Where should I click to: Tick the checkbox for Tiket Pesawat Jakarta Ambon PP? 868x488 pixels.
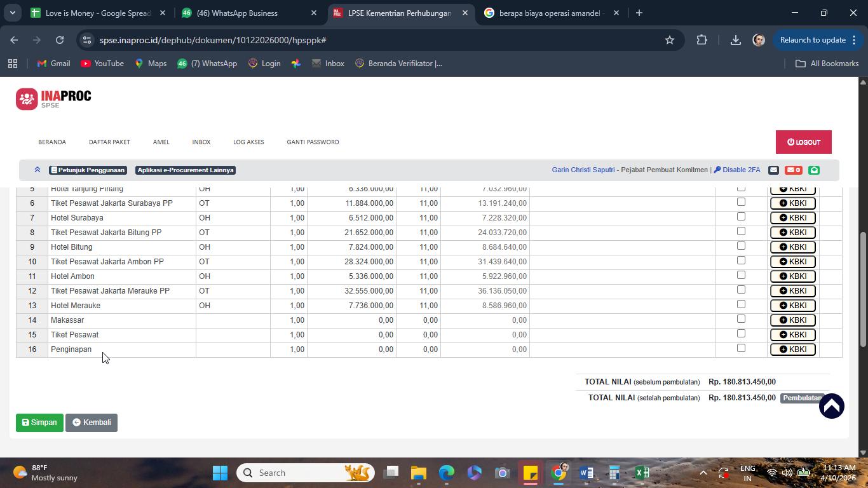click(x=741, y=261)
